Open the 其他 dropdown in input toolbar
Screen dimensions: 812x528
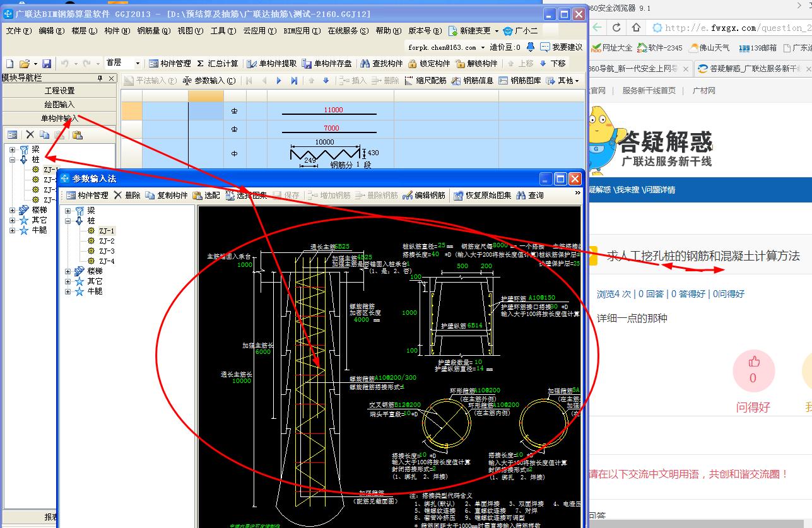click(x=563, y=81)
